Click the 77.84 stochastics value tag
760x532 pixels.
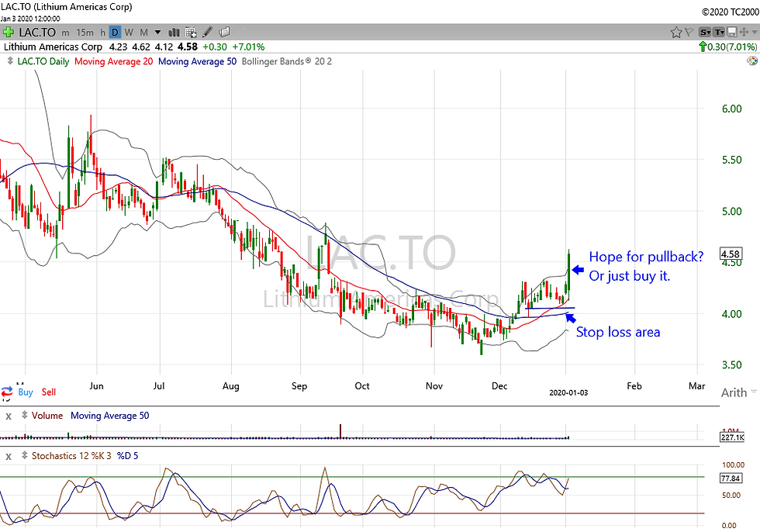tap(731, 478)
